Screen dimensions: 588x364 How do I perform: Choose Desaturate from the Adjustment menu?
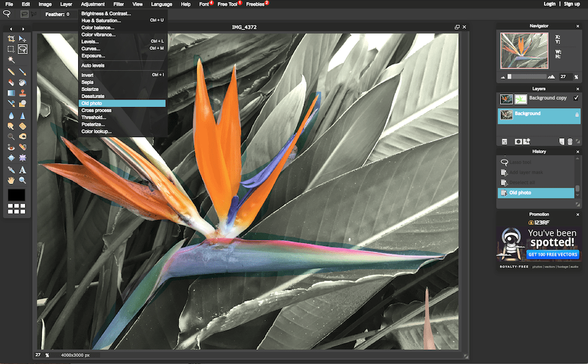[93, 96]
